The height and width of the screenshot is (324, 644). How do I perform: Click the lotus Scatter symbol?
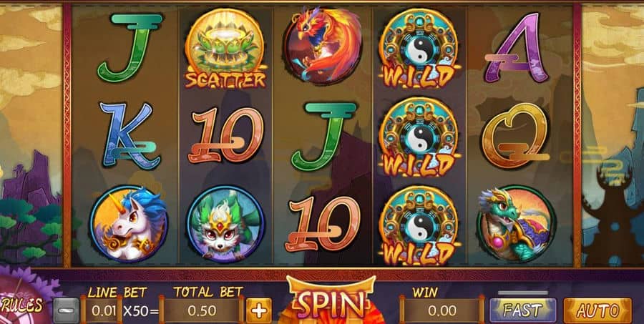tap(225, 49)
